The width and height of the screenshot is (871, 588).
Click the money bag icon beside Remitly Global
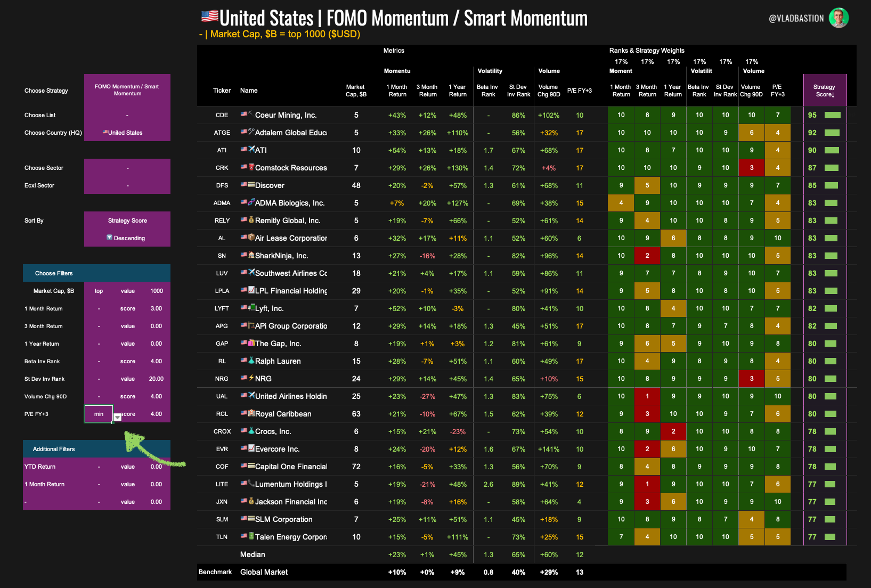click(251, 219)
